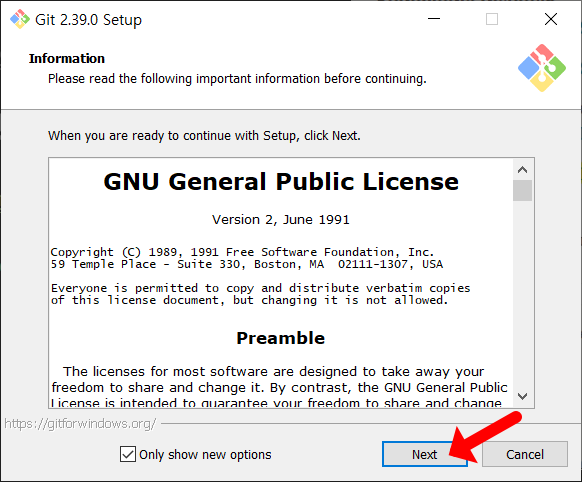Click Next to continue setup

click(x=425, y=454)
